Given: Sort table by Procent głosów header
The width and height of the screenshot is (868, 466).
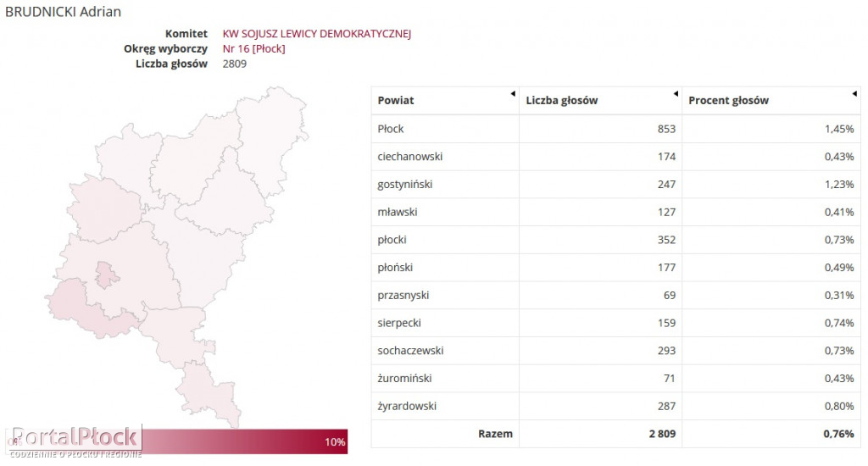Looking at the screenshot, I should click(x=728, y=100).
